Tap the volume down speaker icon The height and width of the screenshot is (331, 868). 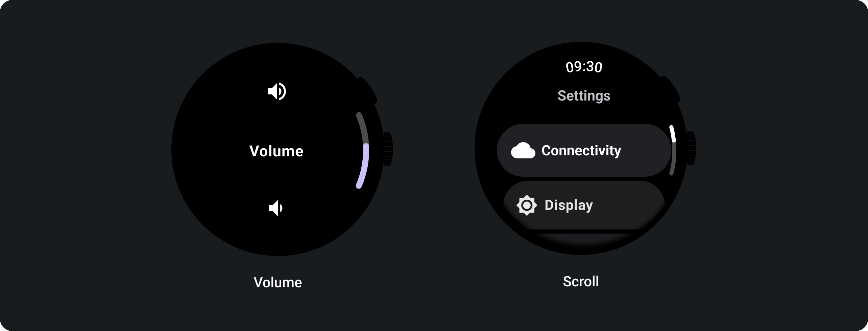(276, 208)
